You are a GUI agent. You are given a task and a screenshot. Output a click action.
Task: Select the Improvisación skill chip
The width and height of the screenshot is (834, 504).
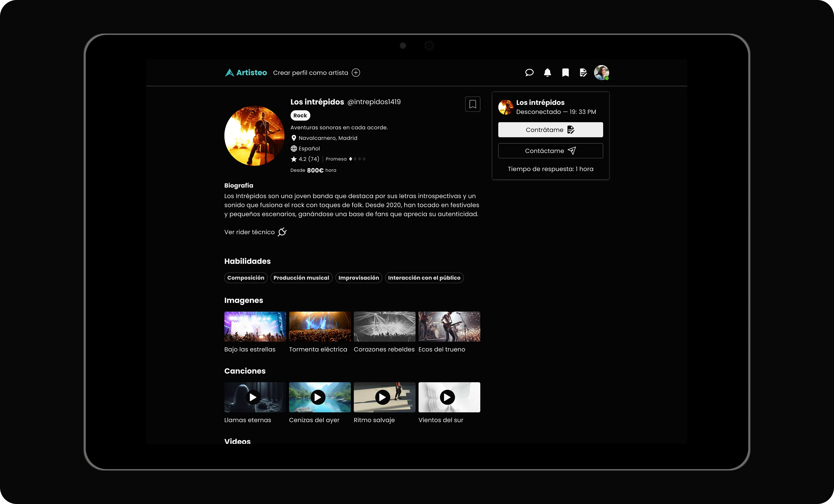[358, 278]
